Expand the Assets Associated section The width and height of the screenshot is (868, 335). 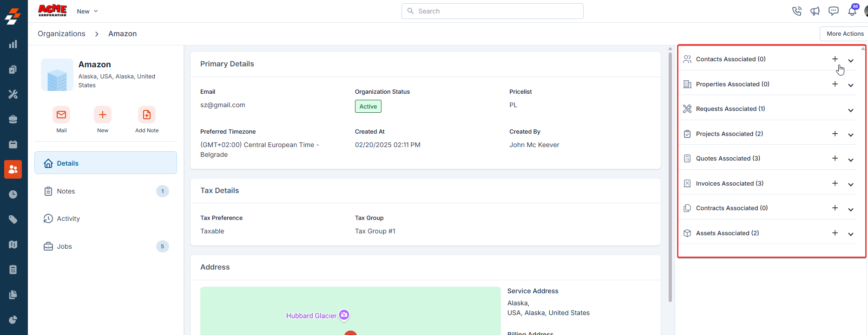pos(851,234)
